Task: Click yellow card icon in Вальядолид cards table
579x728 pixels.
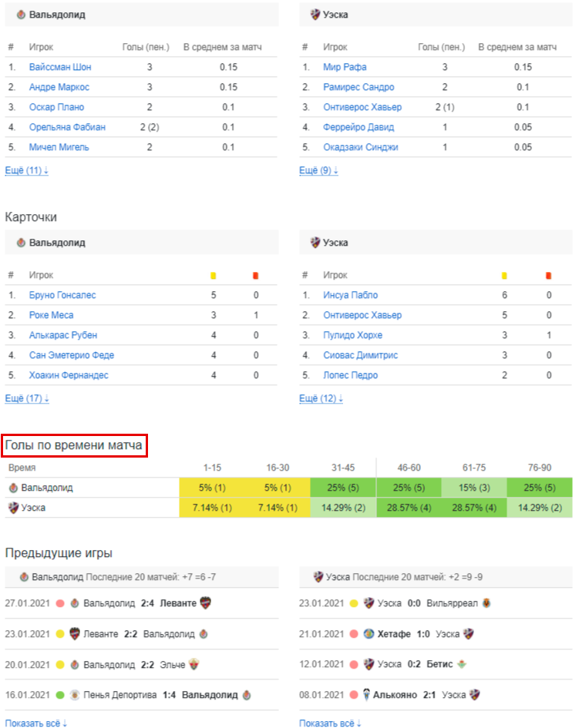Action: click(214, 275)
